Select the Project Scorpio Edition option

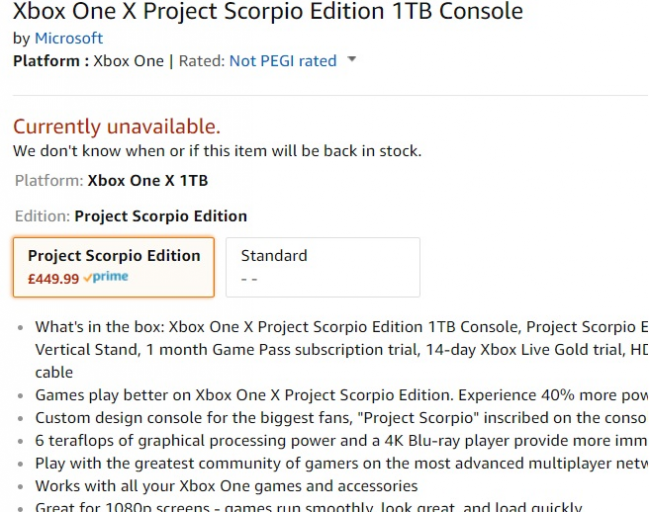pos(114,267)
